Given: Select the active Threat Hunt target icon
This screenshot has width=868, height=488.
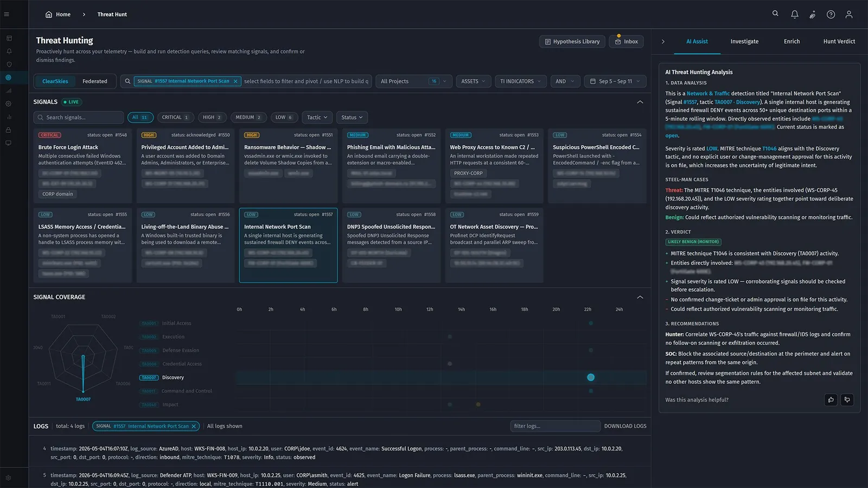Looking at the screenshot, I should [9, 78].
